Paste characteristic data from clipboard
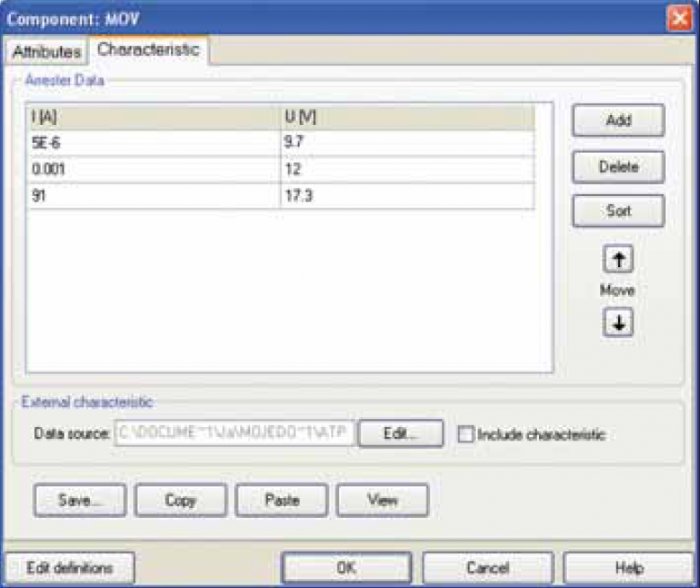This screenshot has height=588, width=700. 282,500
